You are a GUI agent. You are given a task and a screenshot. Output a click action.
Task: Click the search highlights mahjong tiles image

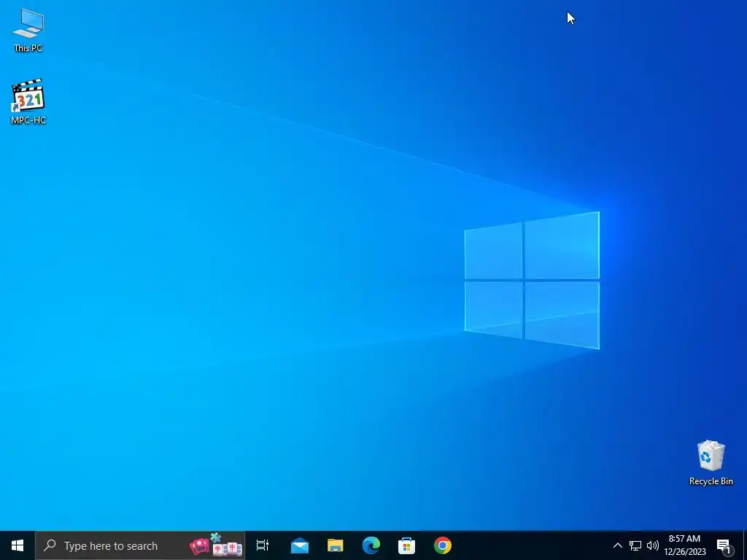point(216,545)
